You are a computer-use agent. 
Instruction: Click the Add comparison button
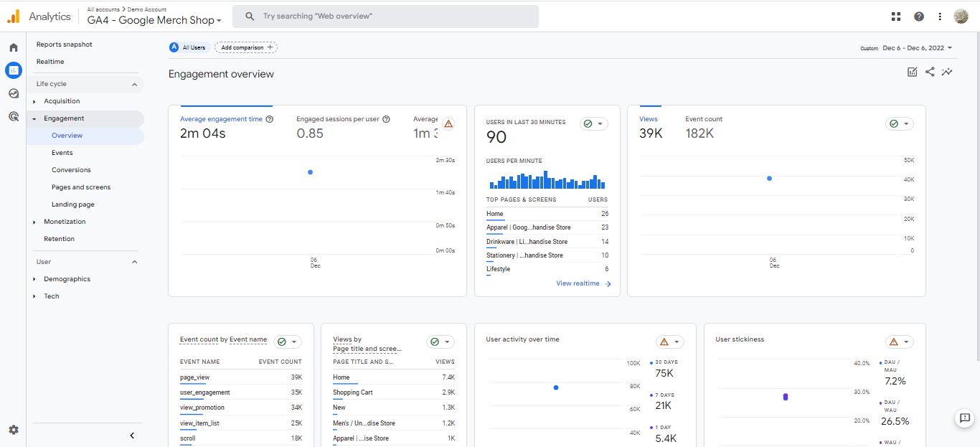[x=246, y=47]
